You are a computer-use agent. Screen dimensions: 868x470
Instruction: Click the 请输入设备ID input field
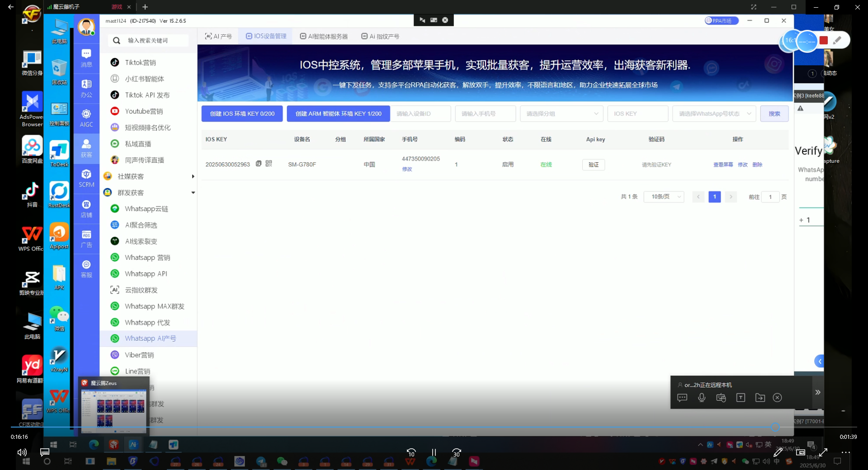[x=420, y=114]
